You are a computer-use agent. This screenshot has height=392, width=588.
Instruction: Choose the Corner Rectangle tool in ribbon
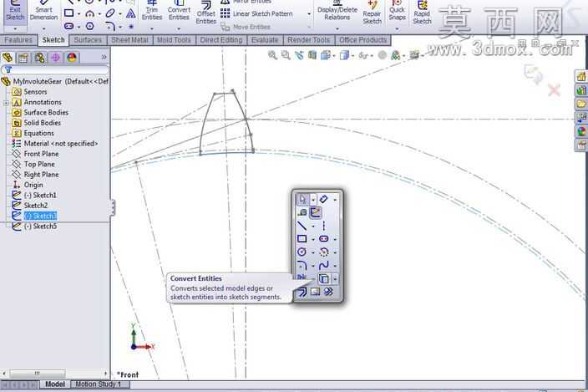[x=69, y=13]
